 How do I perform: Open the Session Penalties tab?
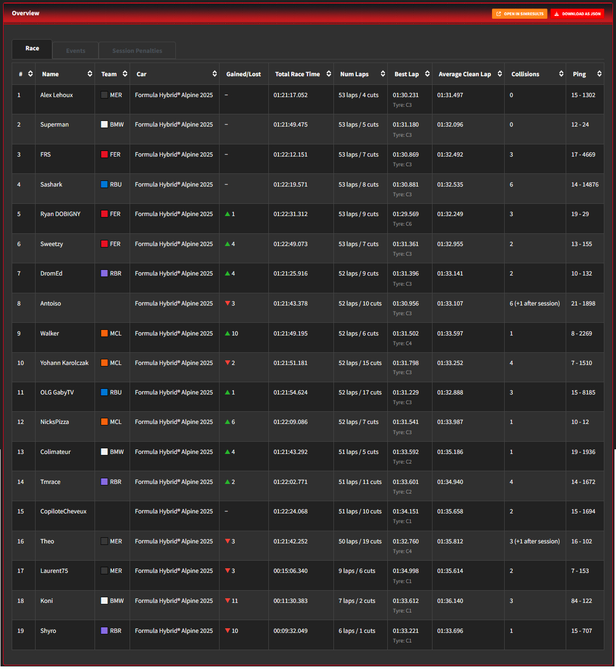(x=137, y=51)
